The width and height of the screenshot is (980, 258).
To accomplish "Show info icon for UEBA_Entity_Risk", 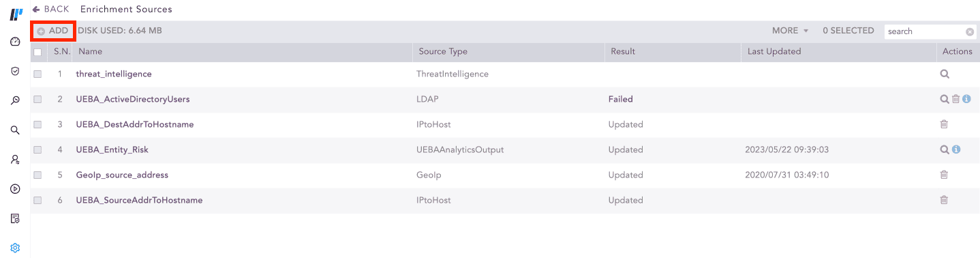I will [x=956, y=149].
